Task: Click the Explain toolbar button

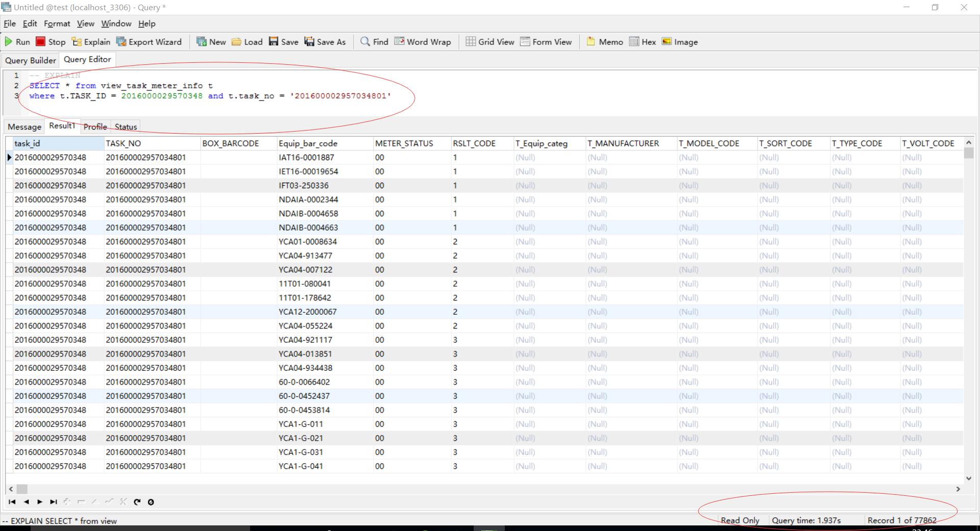Action: click(x=91, y=42)
